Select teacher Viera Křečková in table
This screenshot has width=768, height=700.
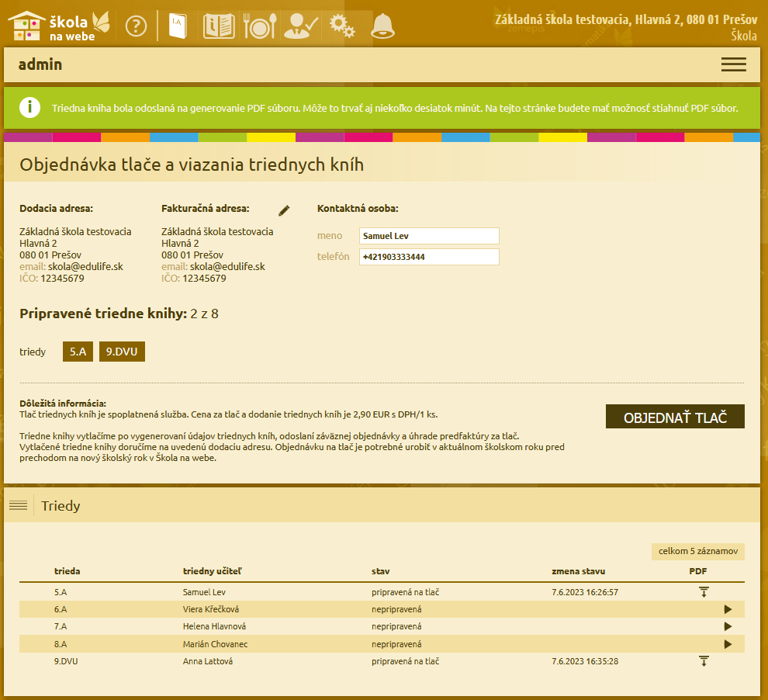211,609
